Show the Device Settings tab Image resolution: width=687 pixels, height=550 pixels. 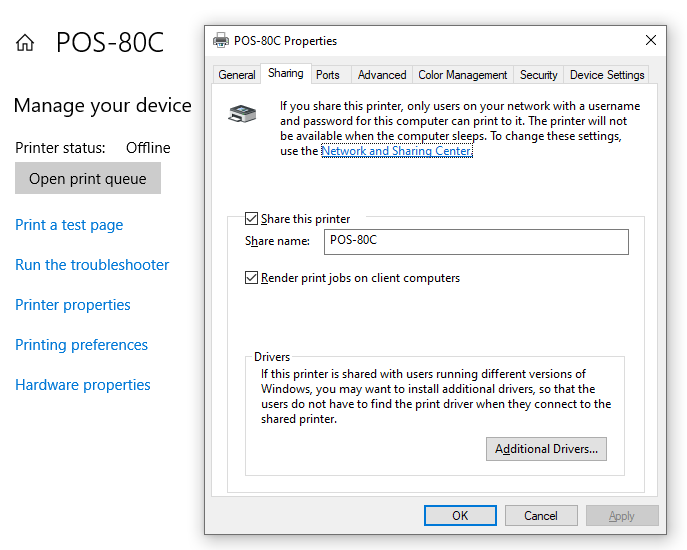[x=607, y=75]
